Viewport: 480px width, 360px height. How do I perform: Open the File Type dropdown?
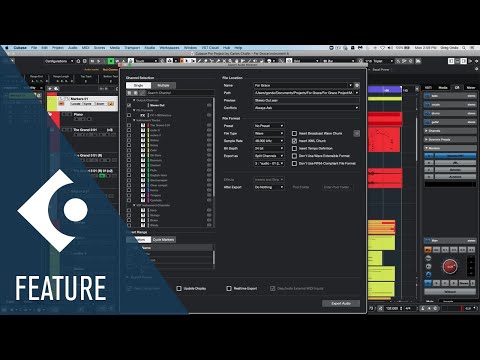(x=269, y=133)
